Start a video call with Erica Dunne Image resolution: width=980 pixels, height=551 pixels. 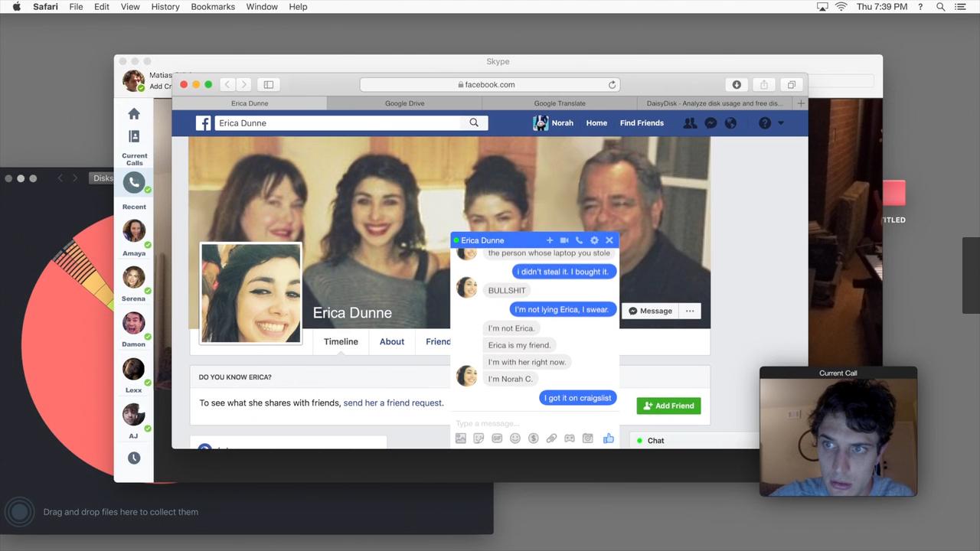tap(564, 240)
